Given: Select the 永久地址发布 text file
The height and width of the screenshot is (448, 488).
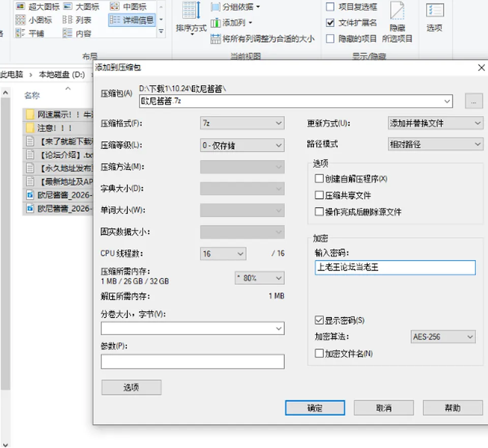Looking at the screenshot, I should [58, 168].
